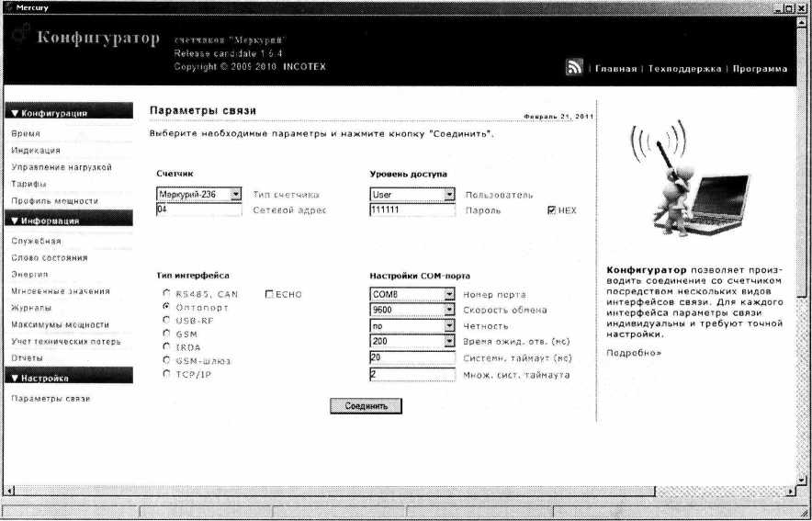Open Максимумы мощности sidebar link
The image size is (812, 521).
pyautogui.click(x=60, y=324)
